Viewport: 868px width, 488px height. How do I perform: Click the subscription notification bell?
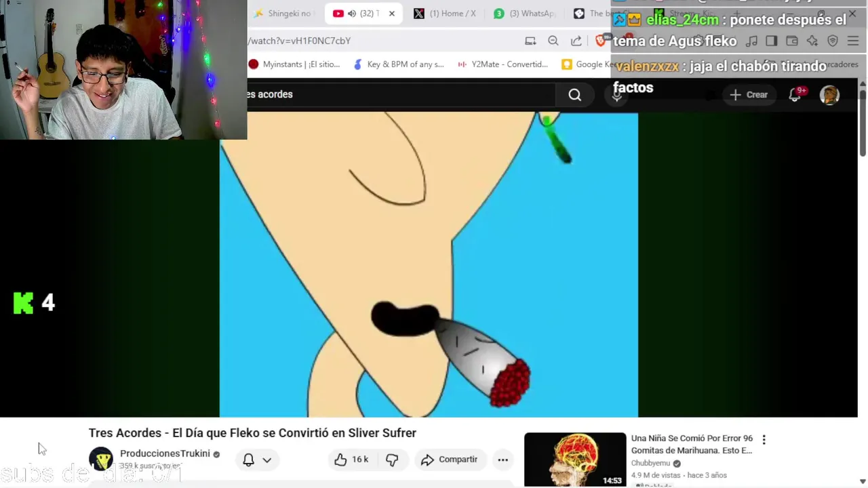[248, 460]
